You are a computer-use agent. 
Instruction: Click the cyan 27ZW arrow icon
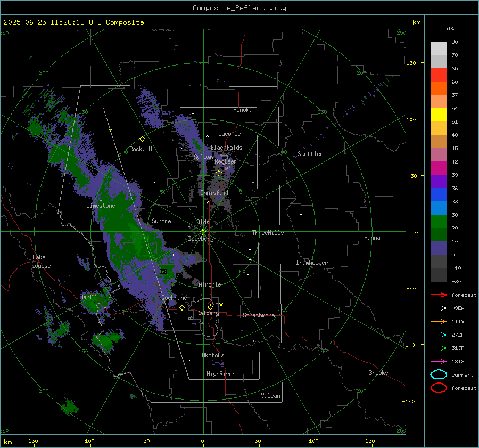pyautogui.click(x=439, y=335)
